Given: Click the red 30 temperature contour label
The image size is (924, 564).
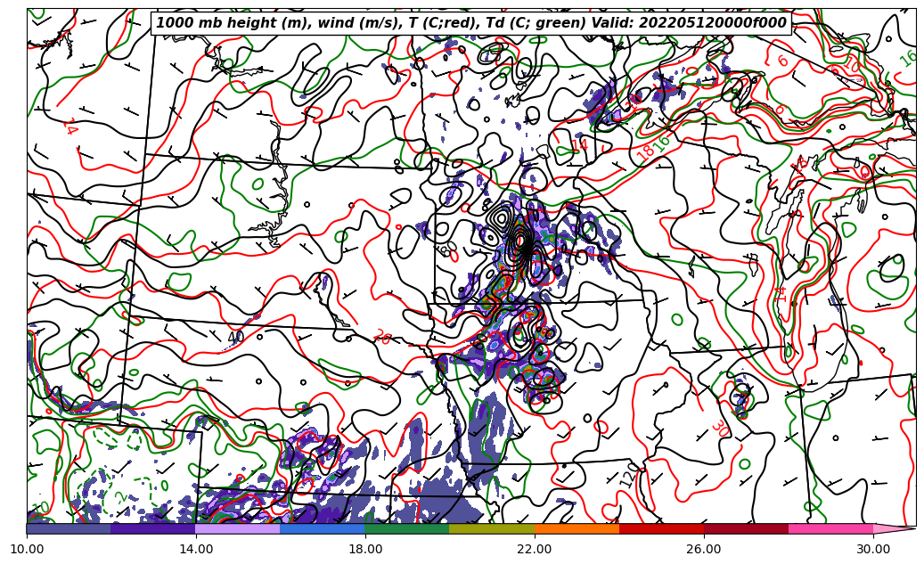Looking at the screenshot, I should click(720, 428).
